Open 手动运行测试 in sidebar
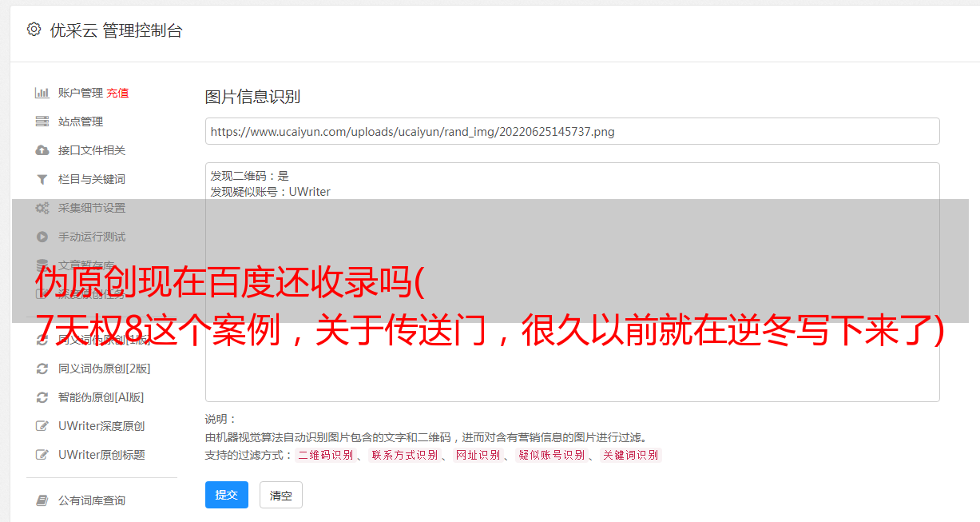980x522 pixels. tap(92, 237)
